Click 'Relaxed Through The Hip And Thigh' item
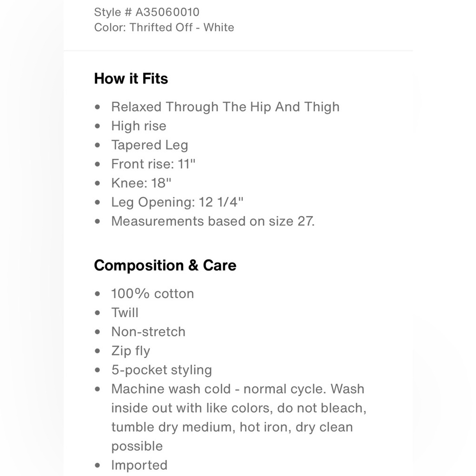The image size is (476, 476). pos(225,107)
